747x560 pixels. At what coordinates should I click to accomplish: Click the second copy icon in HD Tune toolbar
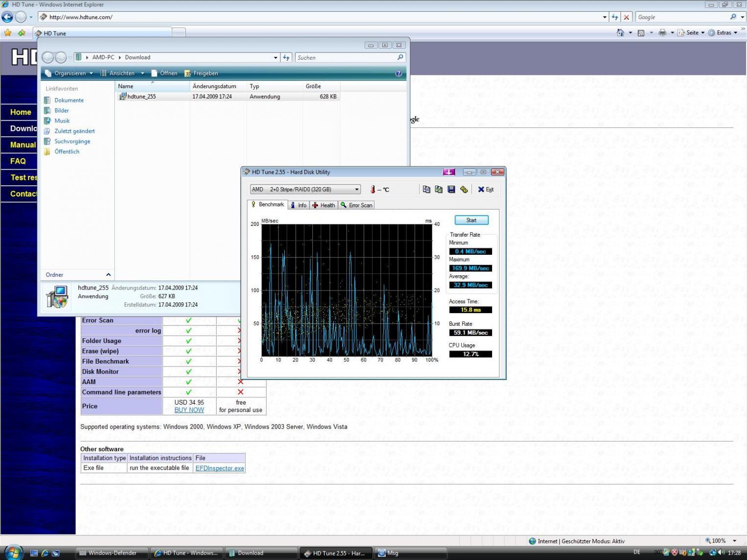coord(439,190)
